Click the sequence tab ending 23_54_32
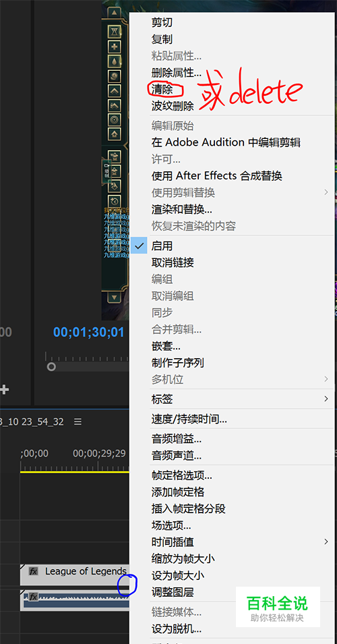Image resolution: width=337 pixels, height=644 pixels. [x=32, y=422]
